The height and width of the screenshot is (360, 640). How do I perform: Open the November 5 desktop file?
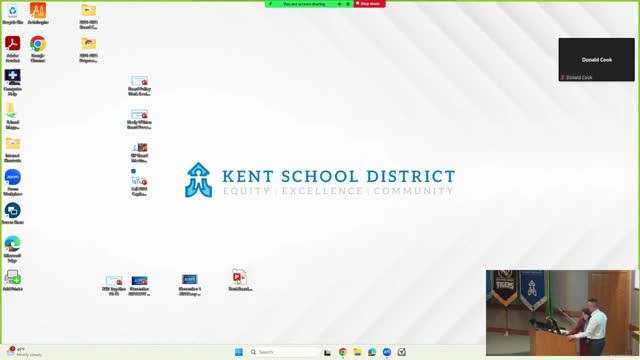click(x=190, y=284)
